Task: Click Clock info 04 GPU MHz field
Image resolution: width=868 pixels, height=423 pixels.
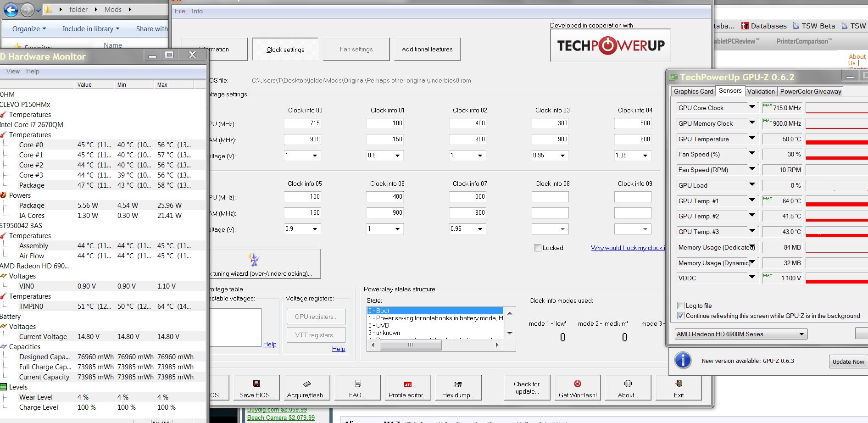Action: coord(633,123)
